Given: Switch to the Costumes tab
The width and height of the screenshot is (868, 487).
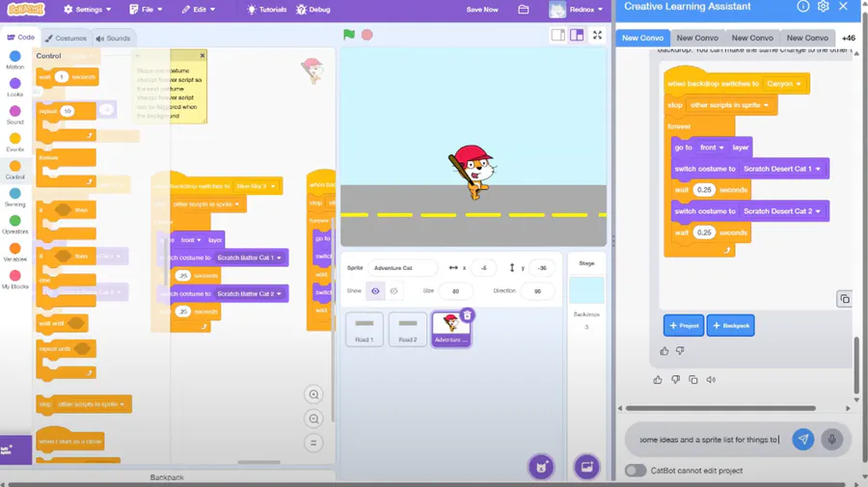Looking at the screenshot, I should (x=66, y=39).
